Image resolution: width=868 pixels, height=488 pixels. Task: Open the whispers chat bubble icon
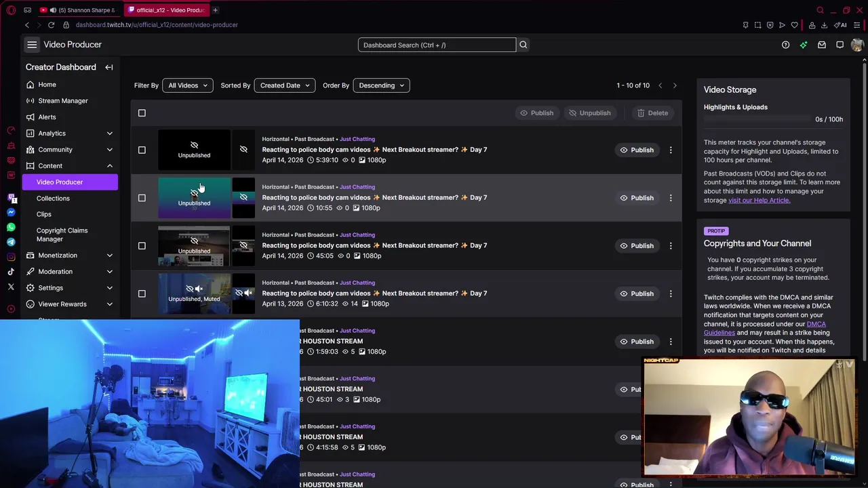(x=840, y=45)
